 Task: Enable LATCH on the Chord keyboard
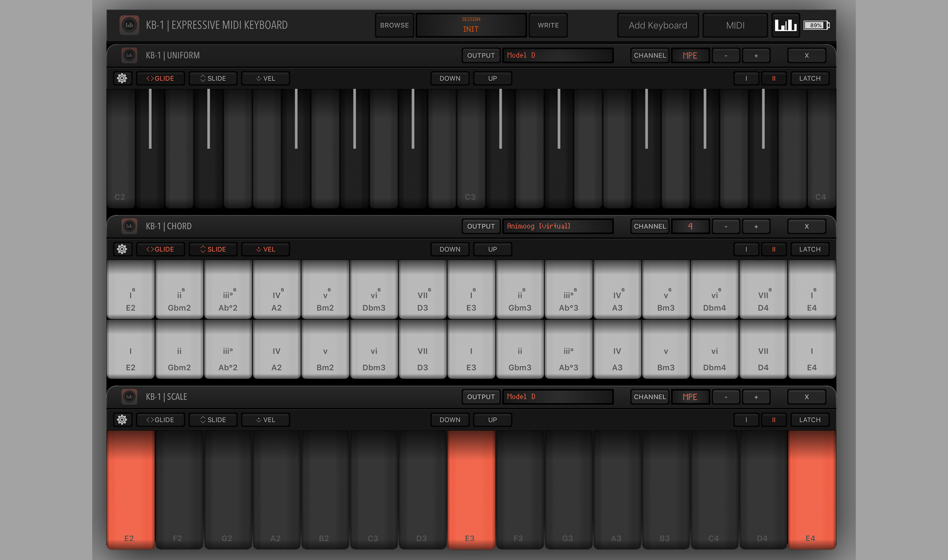click(810, 249)
